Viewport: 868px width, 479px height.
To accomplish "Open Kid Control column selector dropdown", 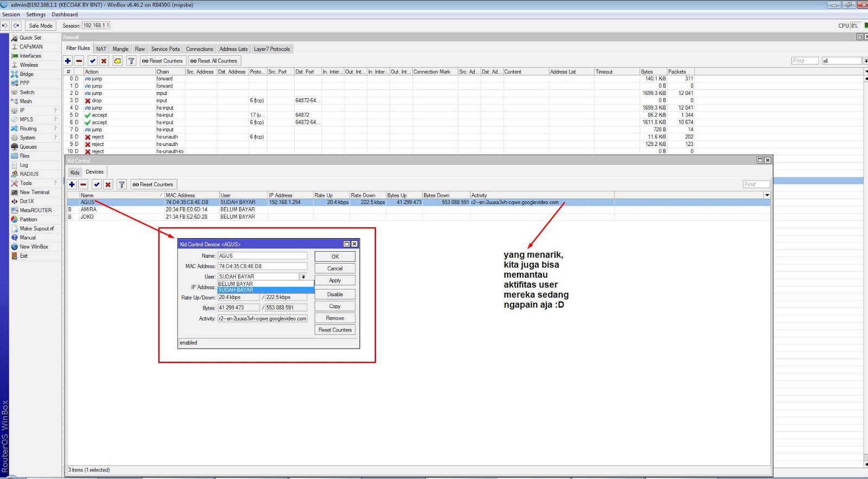I will click(x=767, y=195).
